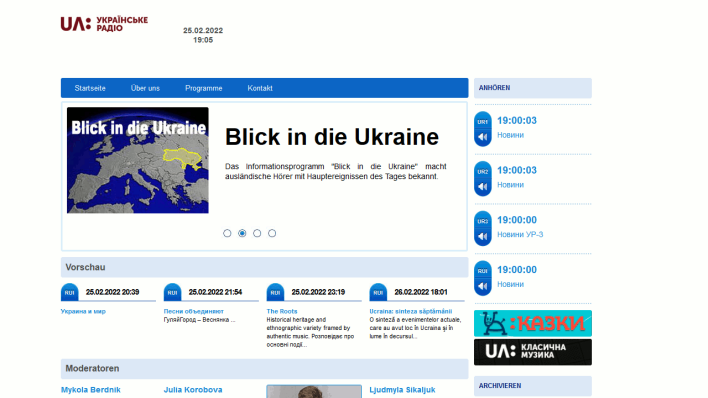Screen dimensions: 708x398
Task: Open the Kontakt menu item
Action: (x=260, y=88)
